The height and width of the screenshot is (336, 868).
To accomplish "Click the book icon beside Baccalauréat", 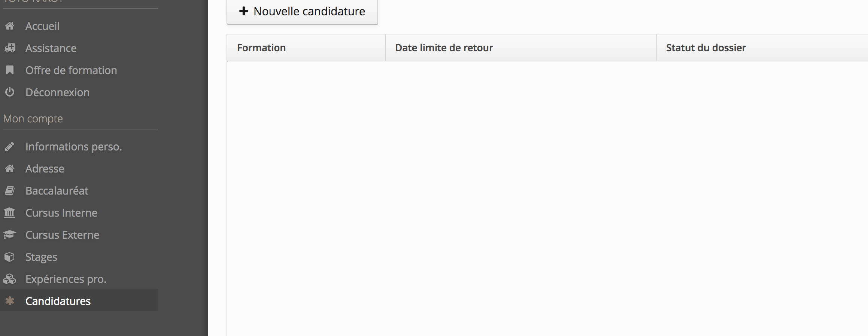I will pos(10,190).
